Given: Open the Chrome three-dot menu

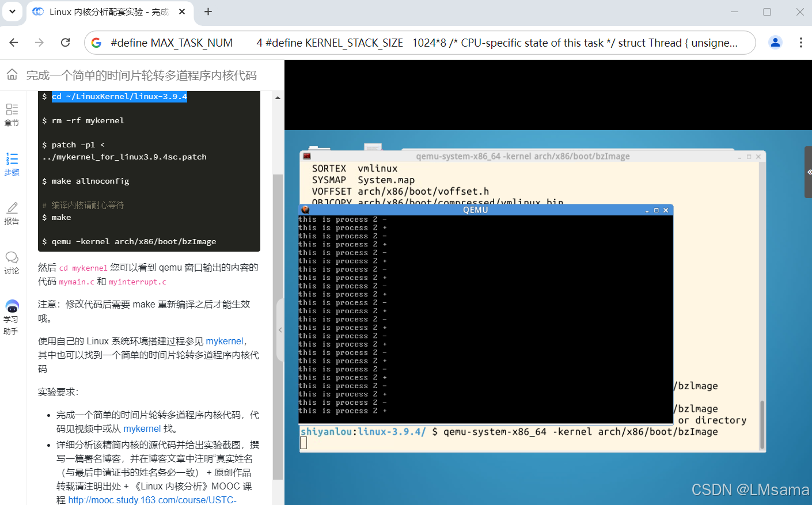Looking at the screenshot, I should (x=800, y=43).
